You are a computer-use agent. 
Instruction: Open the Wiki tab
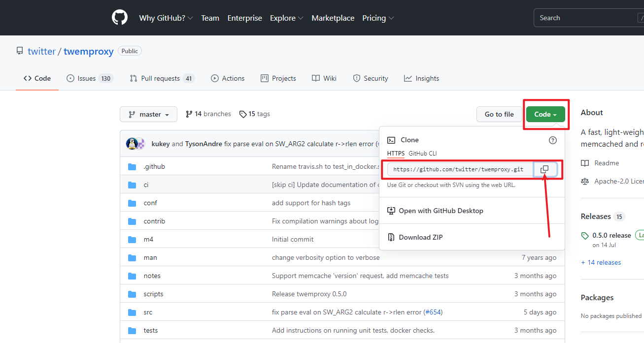tap(324, 78)
